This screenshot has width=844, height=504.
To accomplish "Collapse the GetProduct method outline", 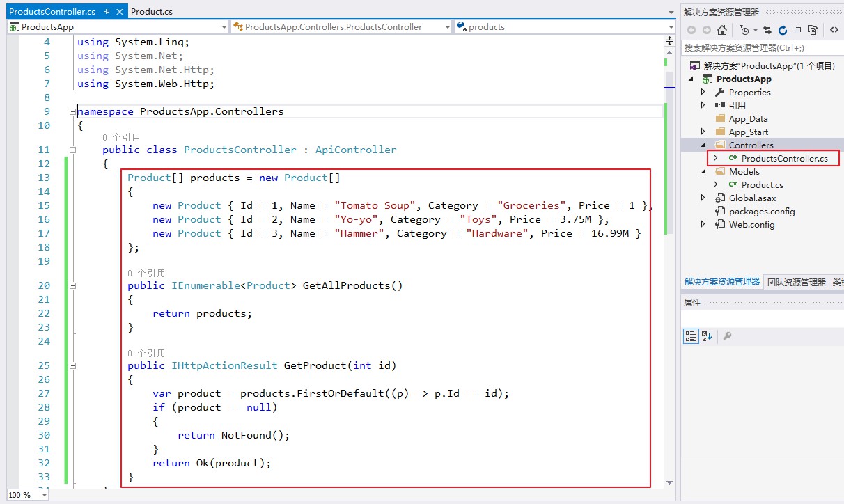I will coord(72,365).
